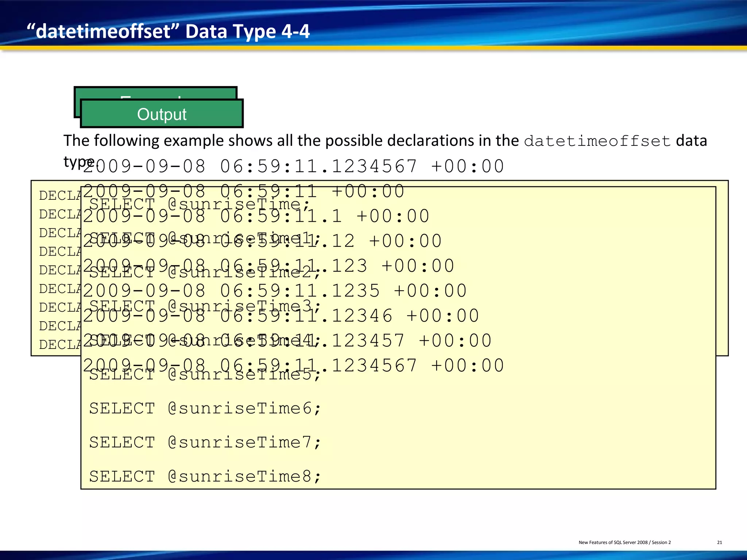Click the output line ending '11.123 +00:00'
747x560 pixels.
pyautogui.click(x=268, y=266)
